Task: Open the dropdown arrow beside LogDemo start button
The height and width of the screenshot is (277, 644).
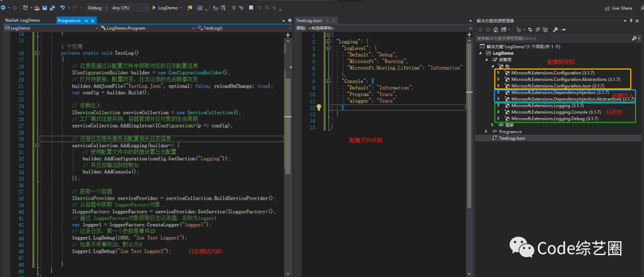Action: click(181, 8)
